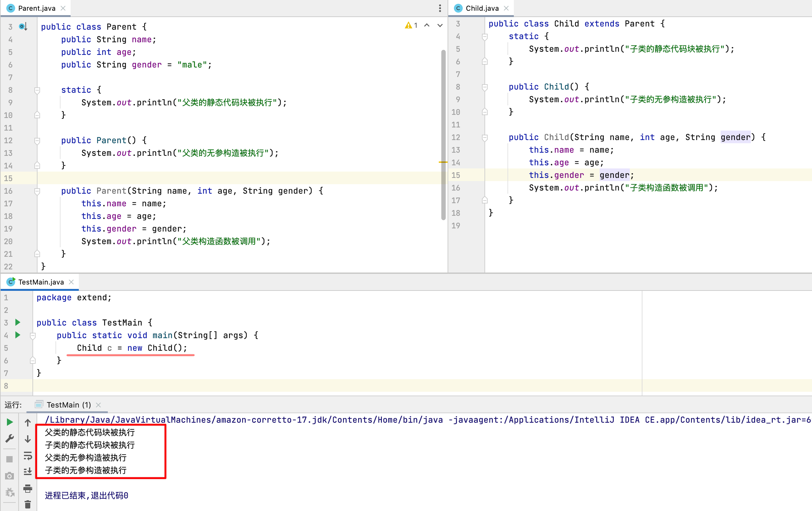The width and height of the screenshot is (812, 511).
Task: Toggle soft-wrap in the run console
Action: pos(28,456)
